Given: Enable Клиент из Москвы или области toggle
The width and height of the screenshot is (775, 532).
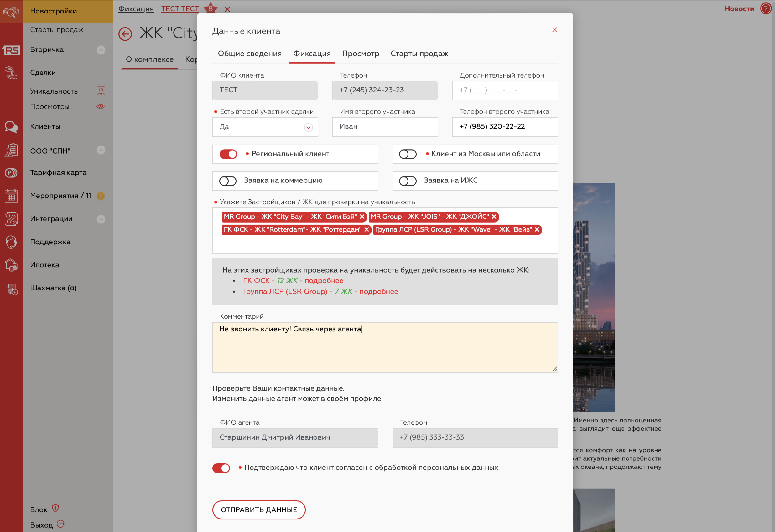Looking at the screenshot, I should tap(408, 154).
